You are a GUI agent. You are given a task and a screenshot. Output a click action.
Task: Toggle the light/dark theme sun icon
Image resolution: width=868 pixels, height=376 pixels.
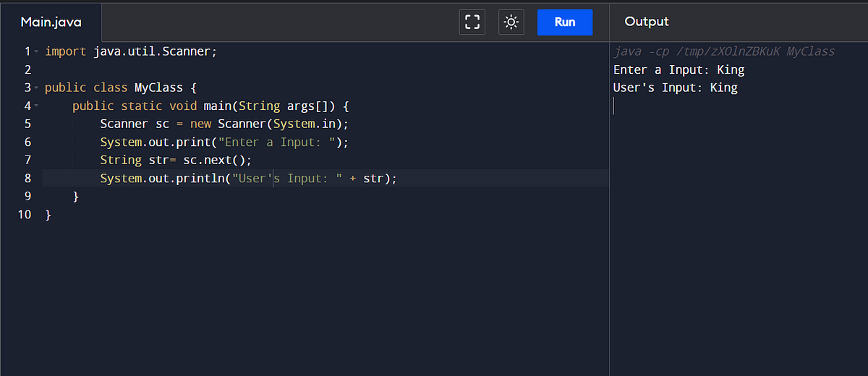coord(511,22)
